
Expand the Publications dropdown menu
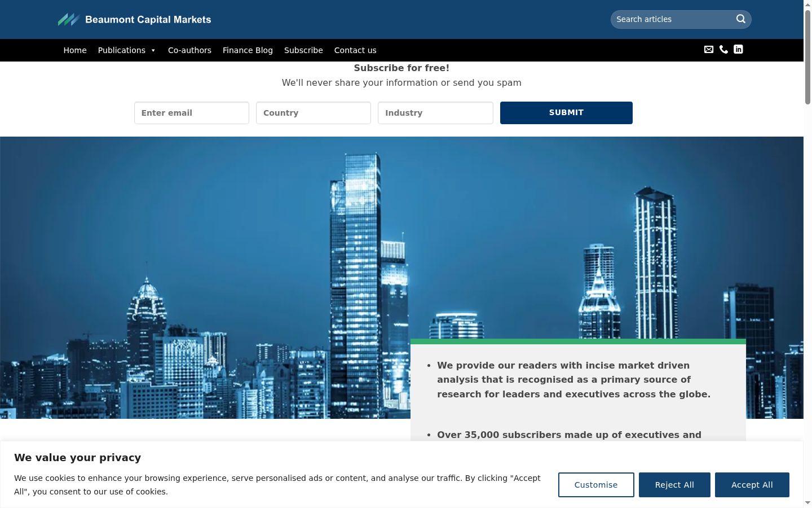pyautogui.click(x=127, y=50)
